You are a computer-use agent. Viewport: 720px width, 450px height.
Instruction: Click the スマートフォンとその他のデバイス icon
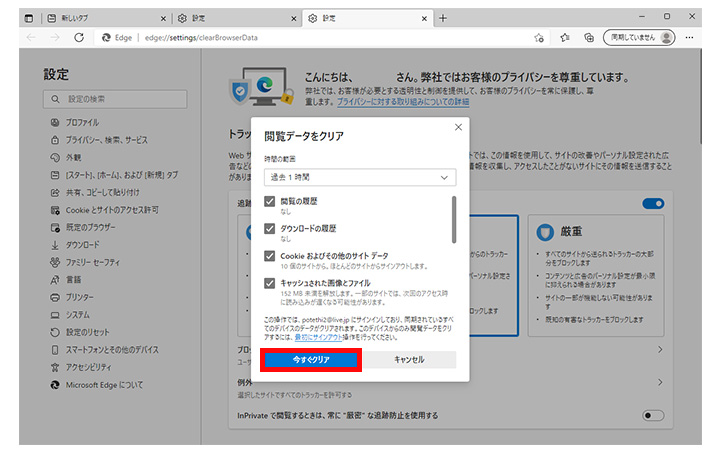[55, 350]
